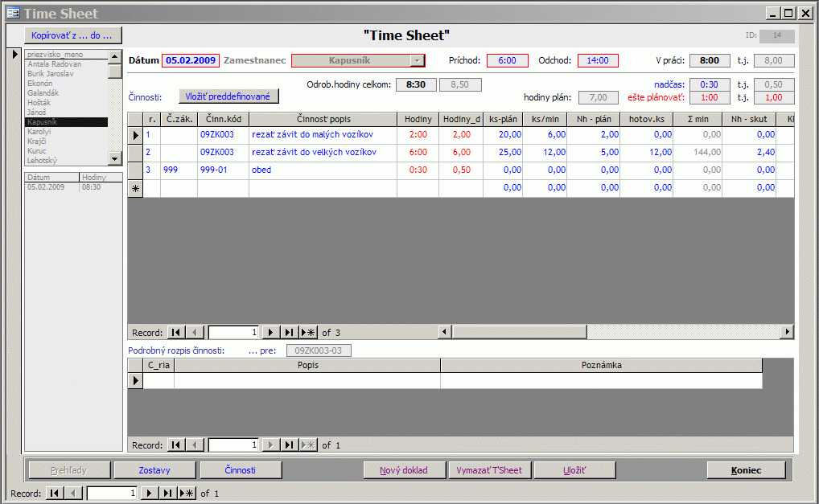Open Prehľady overview button

(69, 470)
